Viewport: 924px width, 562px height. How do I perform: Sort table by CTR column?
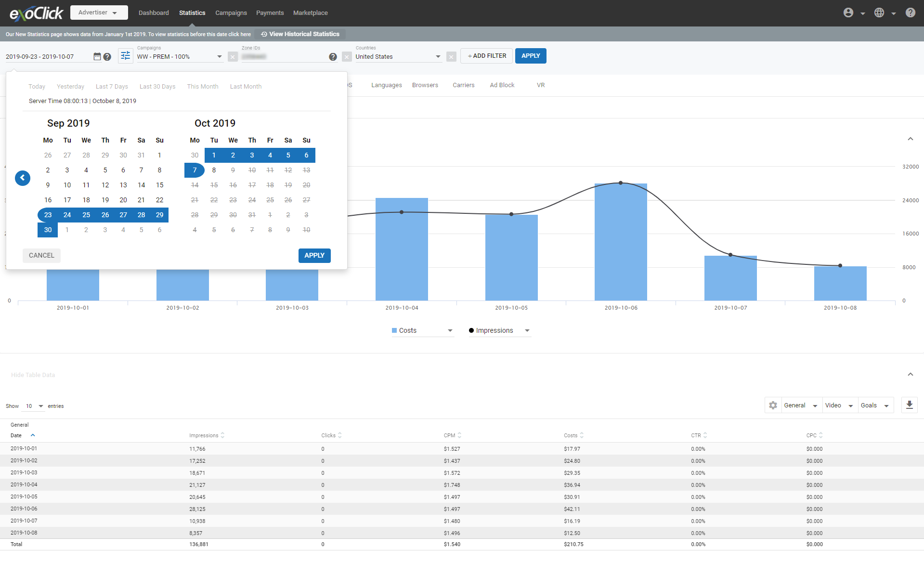point(699,435)
